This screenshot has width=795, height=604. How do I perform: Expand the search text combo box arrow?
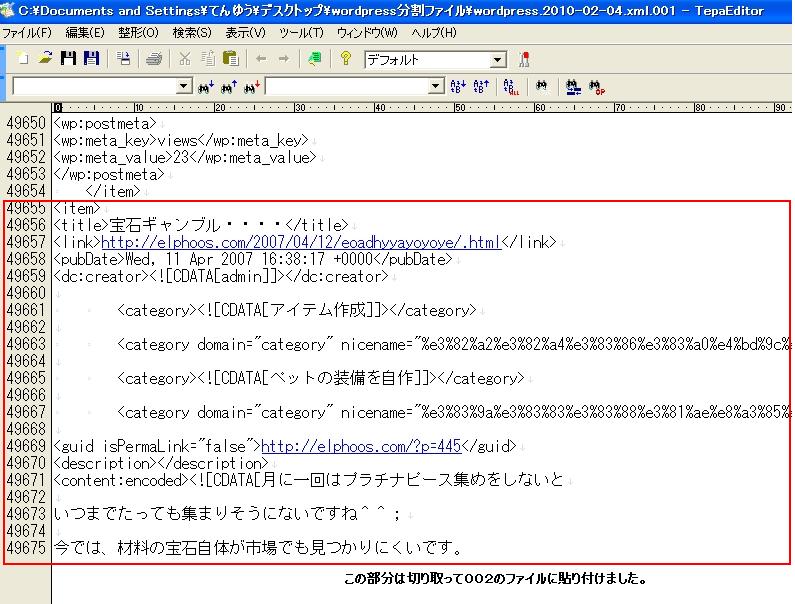click(x=184, y=86)
